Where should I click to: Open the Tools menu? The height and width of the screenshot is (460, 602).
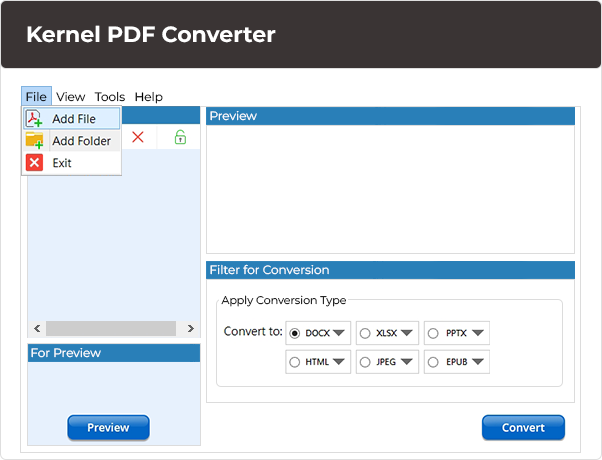[110, 96]
